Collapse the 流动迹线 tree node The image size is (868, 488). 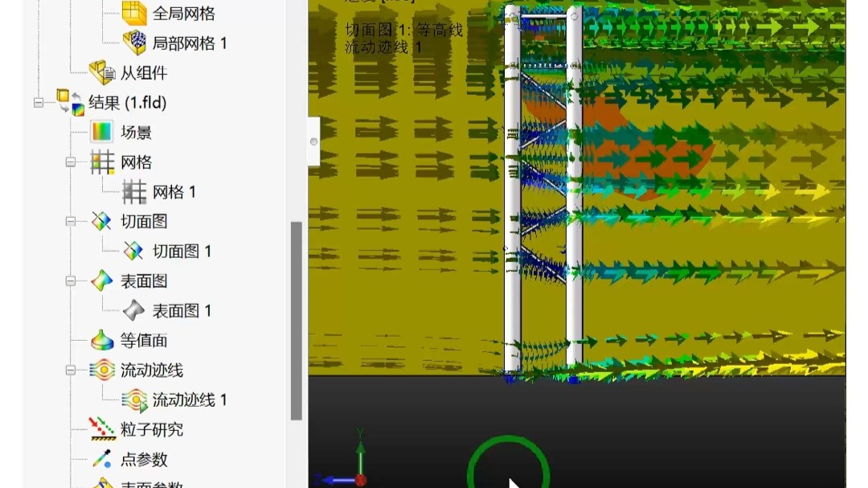70,370
